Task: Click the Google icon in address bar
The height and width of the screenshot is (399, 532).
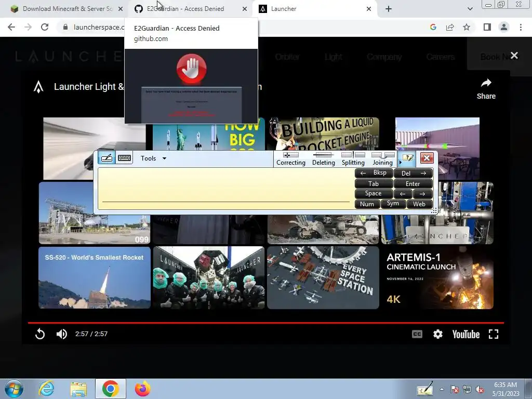Action: tap(433, 27)
